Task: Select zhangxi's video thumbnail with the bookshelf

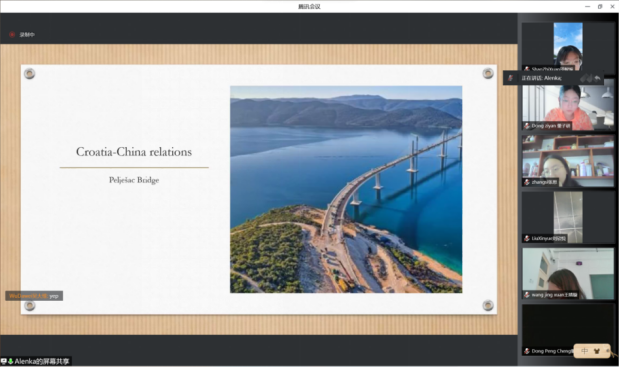Action: [568, 161]
